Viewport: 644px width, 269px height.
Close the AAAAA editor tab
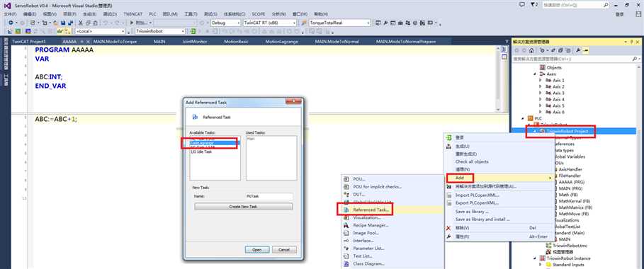pyautogui.click(x=87, y=42)
